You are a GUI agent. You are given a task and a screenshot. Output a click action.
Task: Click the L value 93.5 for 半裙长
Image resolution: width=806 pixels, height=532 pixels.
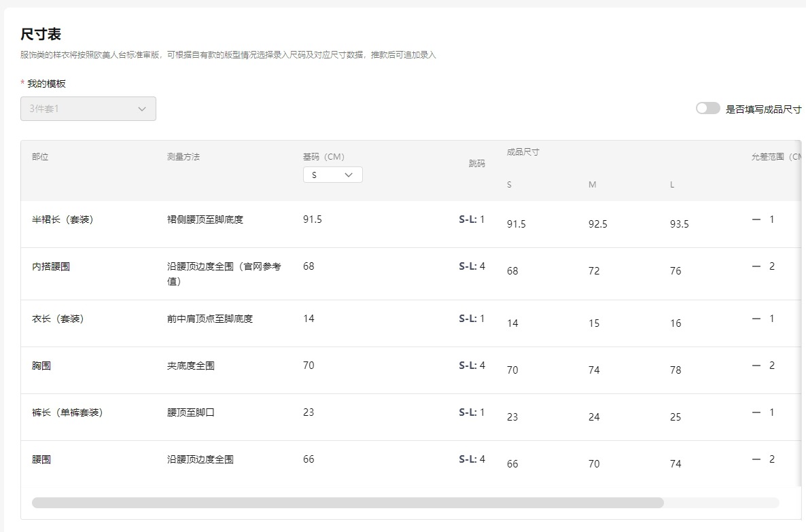tap(679, 224)
